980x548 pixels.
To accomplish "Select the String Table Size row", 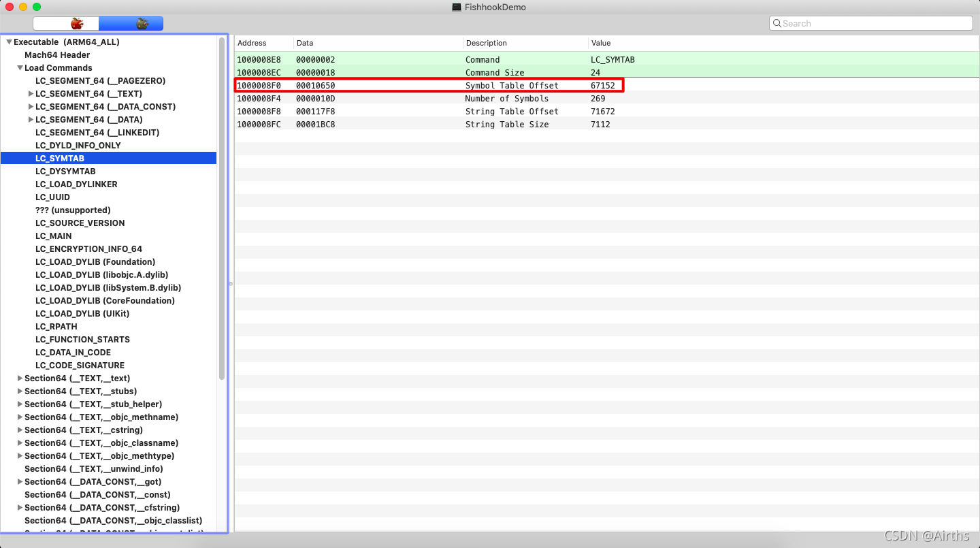I will click(607, 125).
